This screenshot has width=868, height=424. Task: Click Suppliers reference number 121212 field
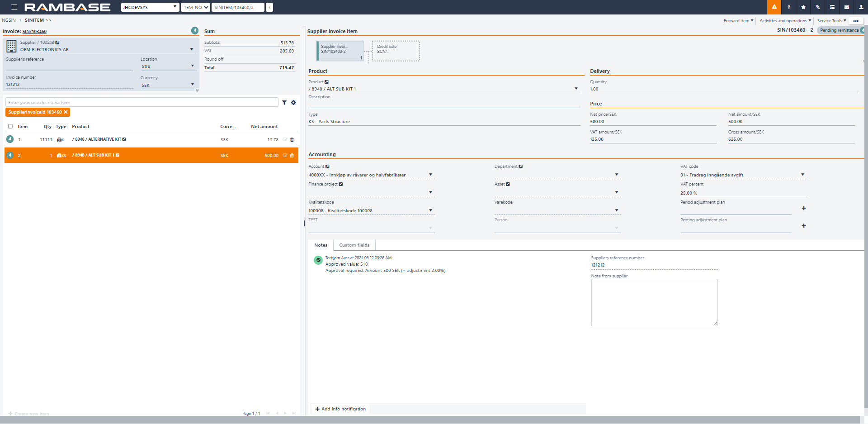point(654,265)
